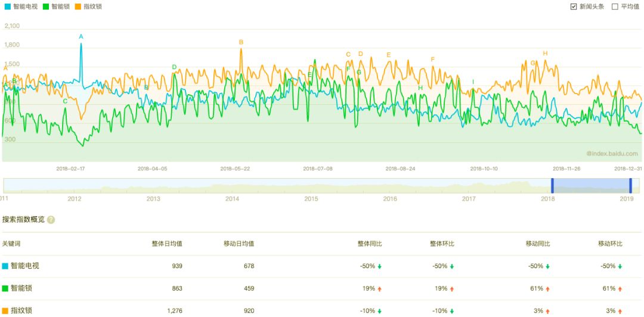This screenshot has width=644, height=317.
Task: Click green news marker D on the chart
Action: [x=174, y=67]
